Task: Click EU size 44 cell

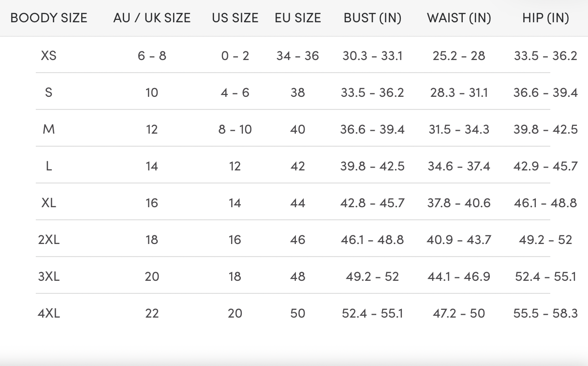Action: coord(298,203)
